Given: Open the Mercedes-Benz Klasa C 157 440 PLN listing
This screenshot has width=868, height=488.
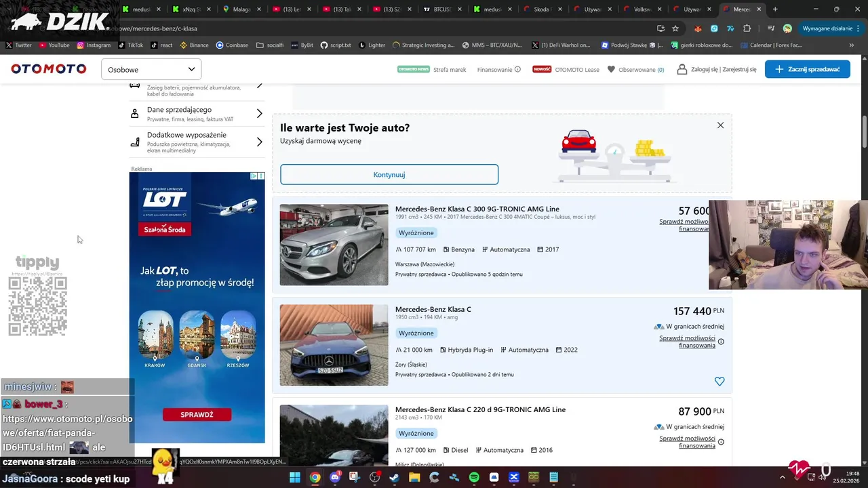Looking at the screenshot, I should [x=433, y=309].
